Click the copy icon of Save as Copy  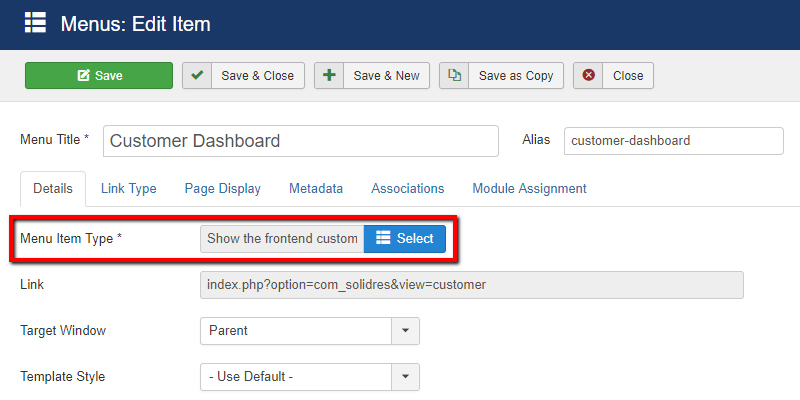pyautogui.click(x=454, y=76)
